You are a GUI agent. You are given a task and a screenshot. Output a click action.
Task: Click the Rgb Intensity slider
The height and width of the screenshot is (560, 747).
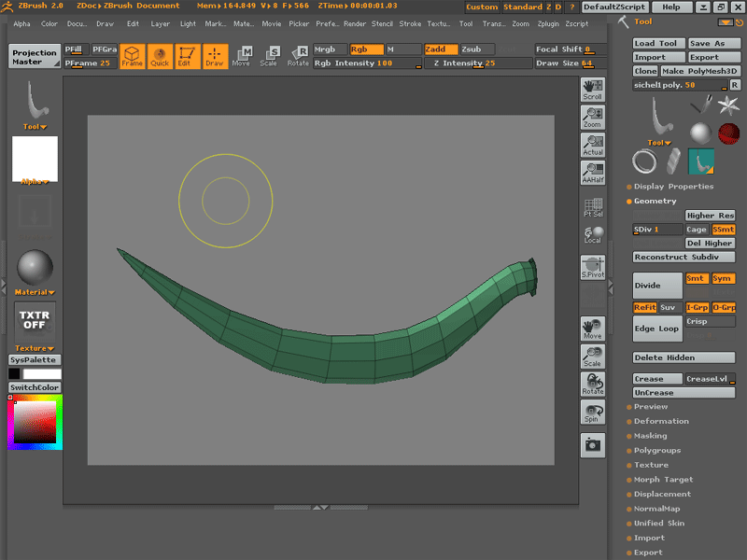[x=367, y=63]
